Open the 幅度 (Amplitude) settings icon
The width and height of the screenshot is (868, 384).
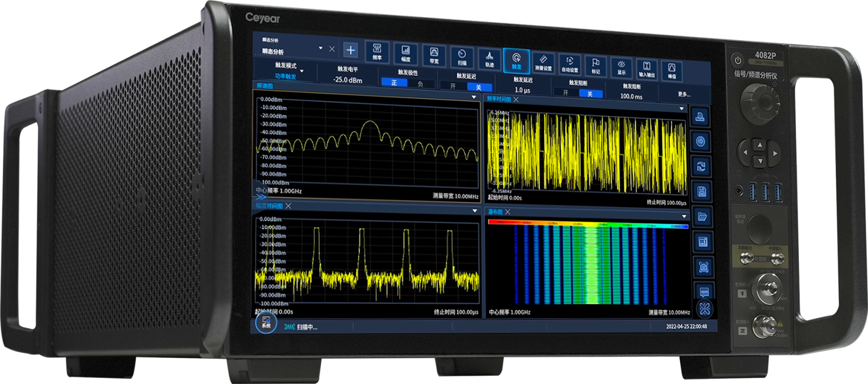click(405, 53)
